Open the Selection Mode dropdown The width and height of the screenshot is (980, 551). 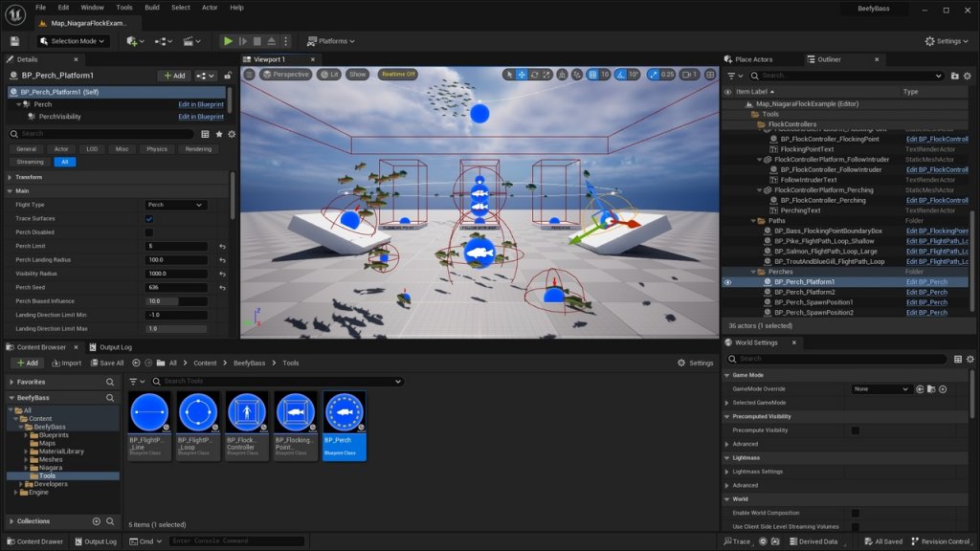(72, 41)
